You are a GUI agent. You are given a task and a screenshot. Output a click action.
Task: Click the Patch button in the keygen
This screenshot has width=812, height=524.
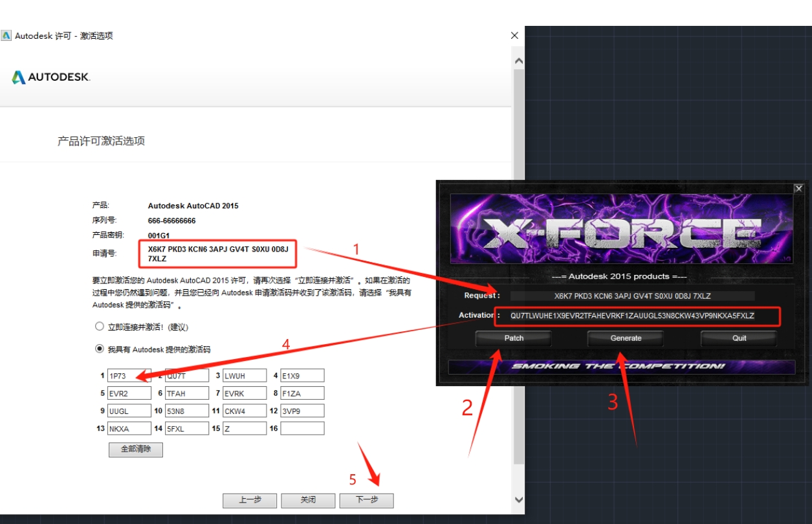pos(514,338)
